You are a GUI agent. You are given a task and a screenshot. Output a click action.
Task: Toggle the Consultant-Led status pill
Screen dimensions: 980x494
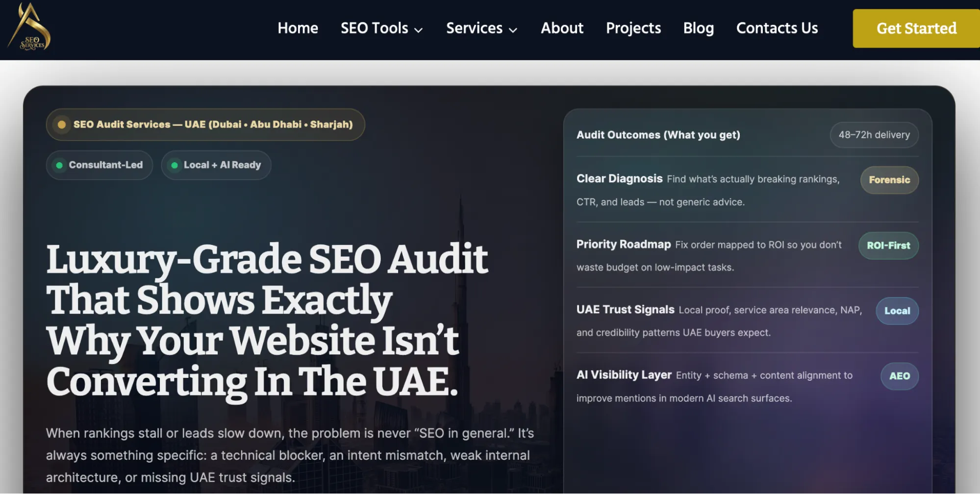99,165
